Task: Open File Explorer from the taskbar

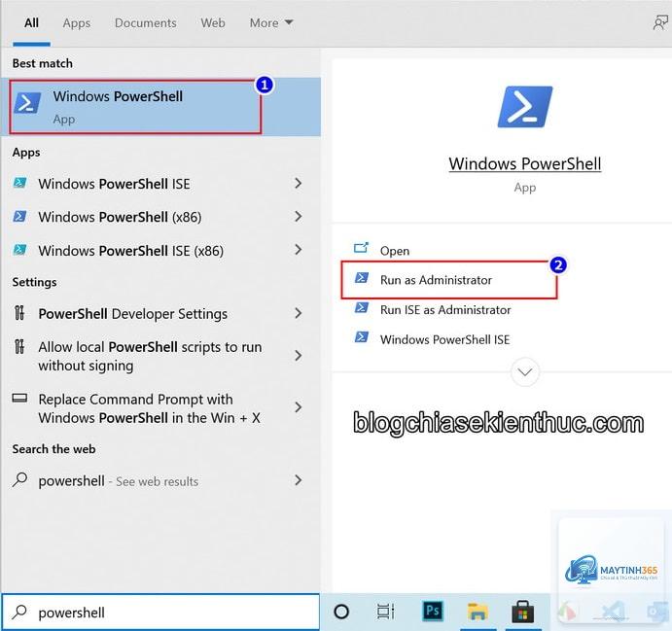Action: coord(477,612)
